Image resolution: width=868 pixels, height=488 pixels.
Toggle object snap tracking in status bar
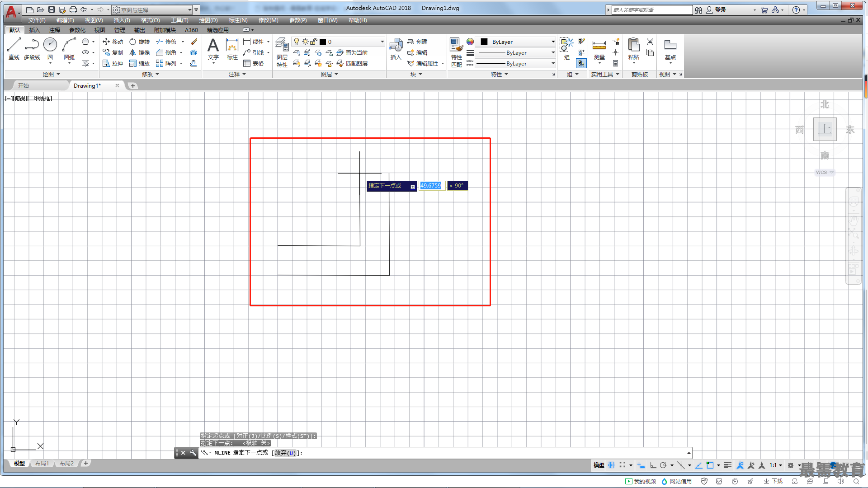(x=698, y=465)
